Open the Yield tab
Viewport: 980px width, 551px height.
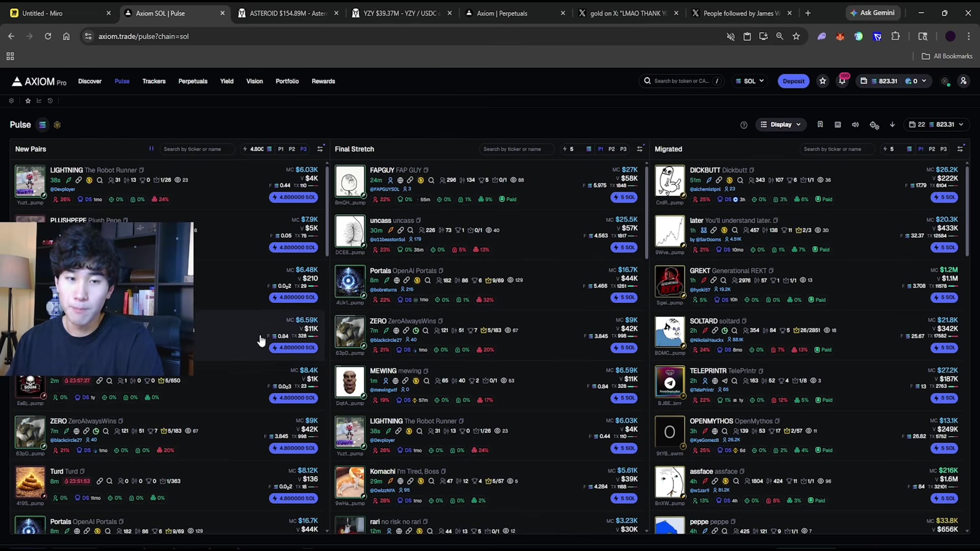click(227, 81)
